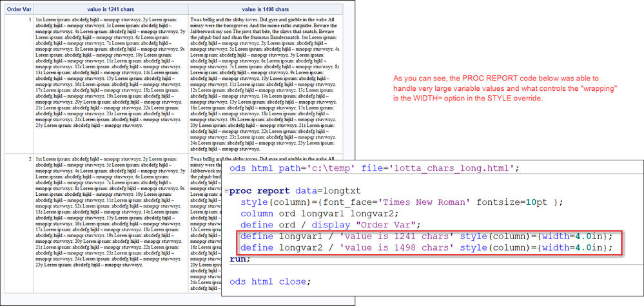Place cursor on the 'ods html path' code line
This screenshot has height=306, width=644.
374,167
